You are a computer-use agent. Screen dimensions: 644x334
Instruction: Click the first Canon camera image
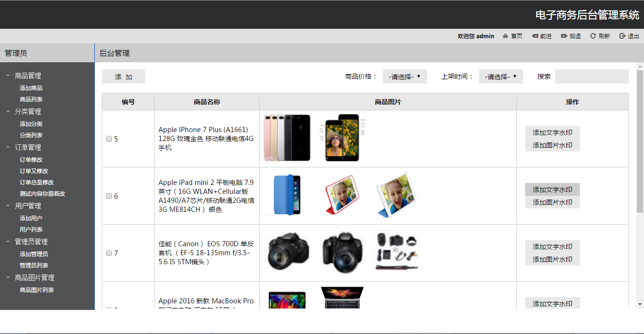[287, 252]
